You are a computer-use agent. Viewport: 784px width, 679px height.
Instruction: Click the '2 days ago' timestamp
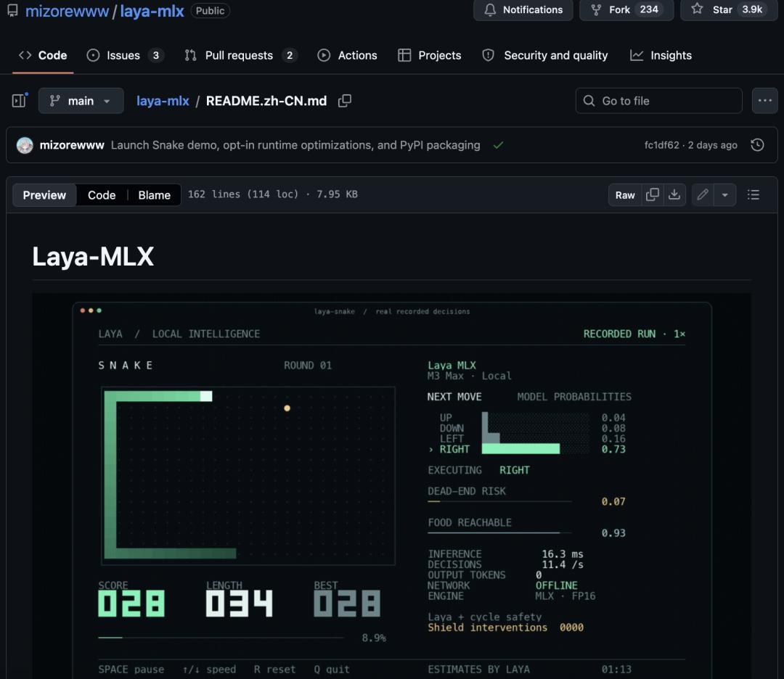pyautogui.click(x=713, y=145)
